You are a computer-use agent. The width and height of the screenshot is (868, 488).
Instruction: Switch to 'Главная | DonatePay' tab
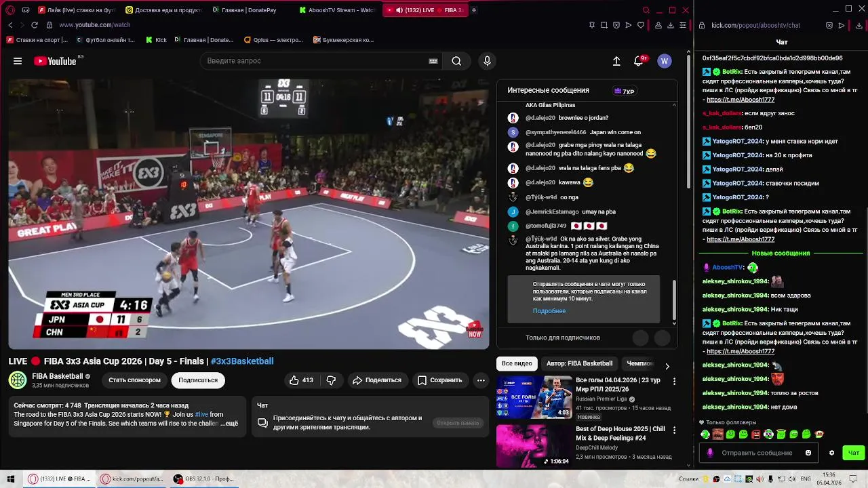pos(250,10)
